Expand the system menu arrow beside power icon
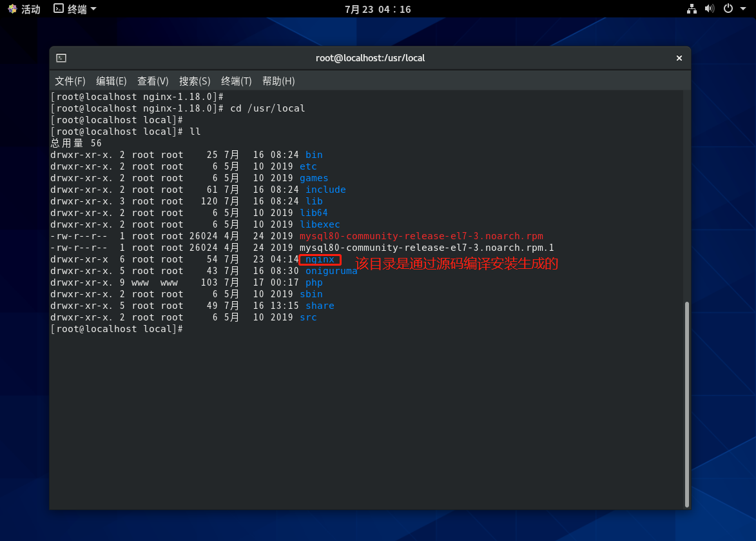The image size is (756, 541). [x=743, y=9]
